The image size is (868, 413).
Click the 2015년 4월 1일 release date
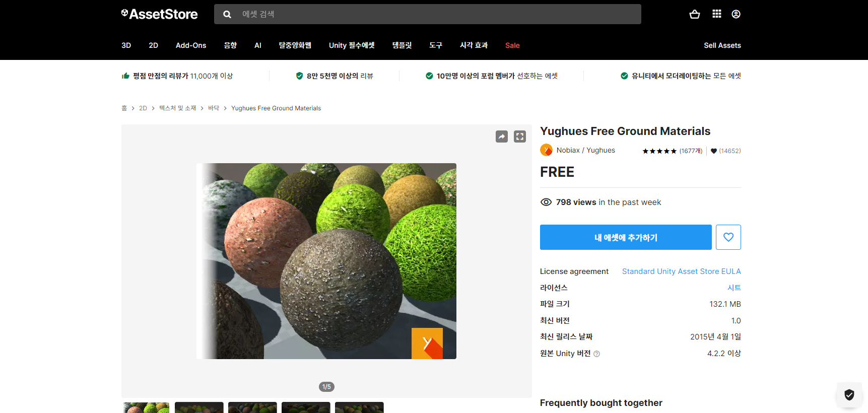[x=715, y=336]
